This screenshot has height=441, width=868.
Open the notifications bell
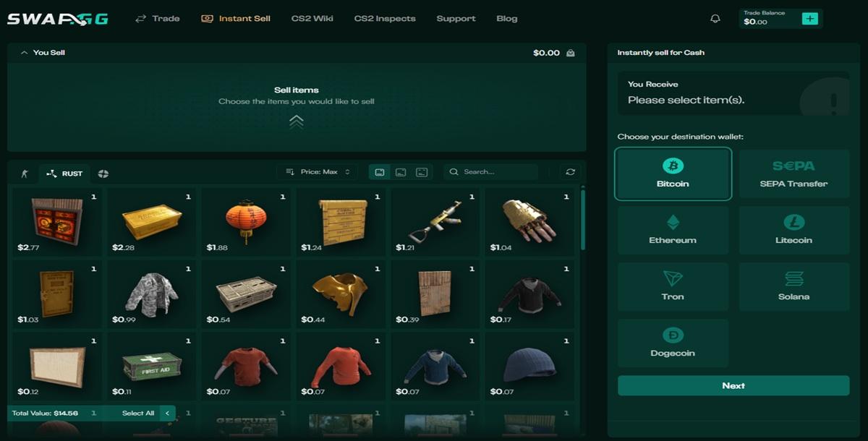pos(715,19)
